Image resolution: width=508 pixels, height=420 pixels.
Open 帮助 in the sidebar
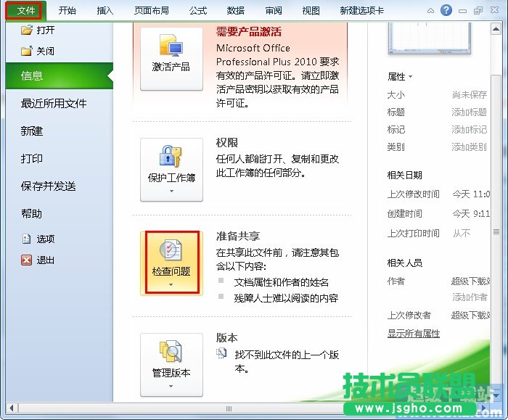coord(32,213)
